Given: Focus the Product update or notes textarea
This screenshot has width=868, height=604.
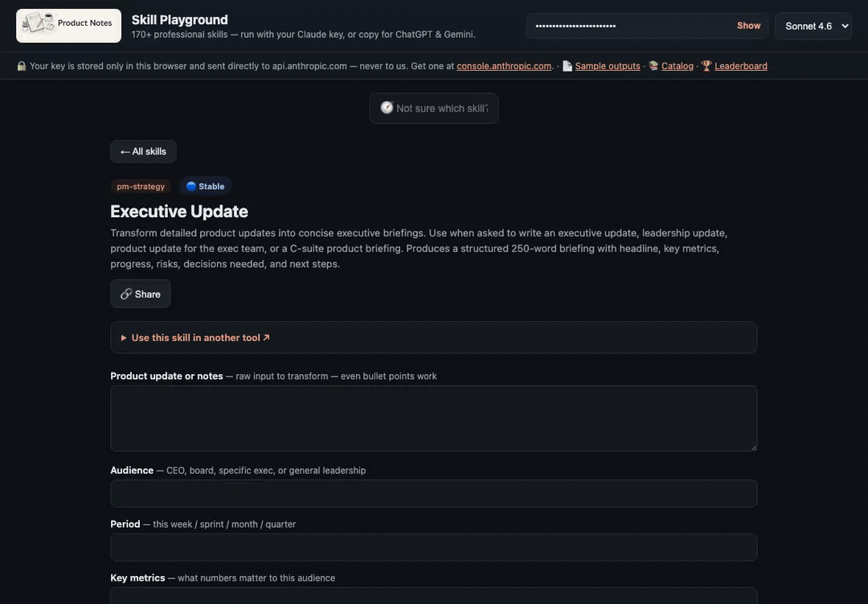Looking at the screenshot, I should coord(433,418).
